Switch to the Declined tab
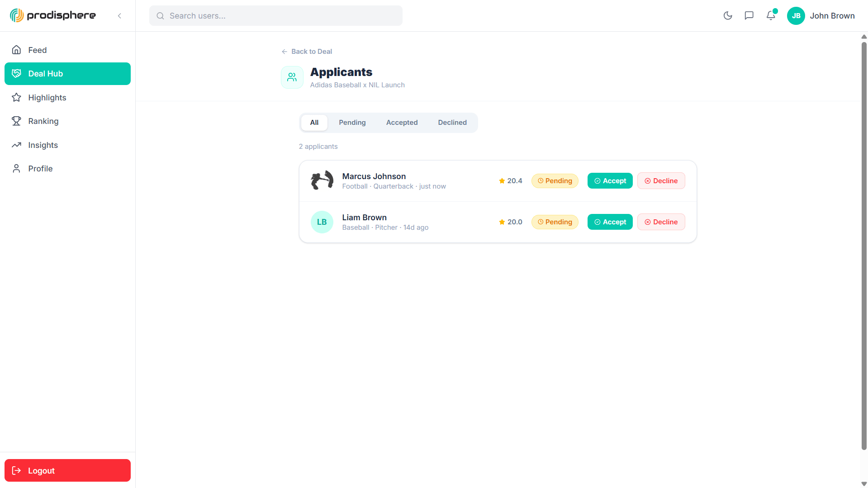The height and width of the screenshot is (488, 868). pos(452,122)
